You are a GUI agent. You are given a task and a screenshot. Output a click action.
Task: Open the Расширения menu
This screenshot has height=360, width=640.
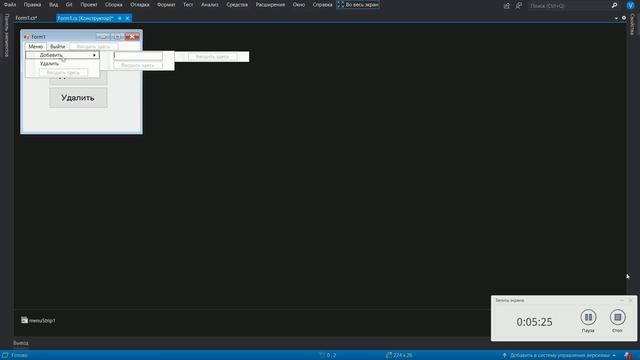coord(270,5)
